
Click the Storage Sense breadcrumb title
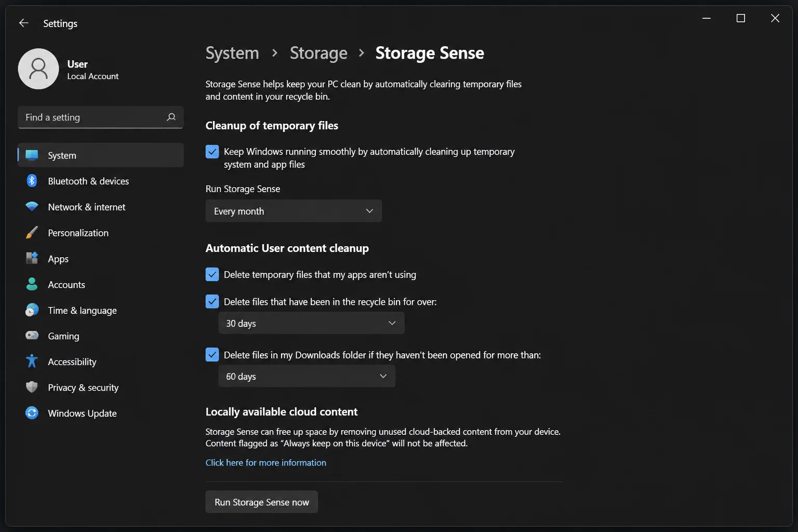(x=430, y=53)
